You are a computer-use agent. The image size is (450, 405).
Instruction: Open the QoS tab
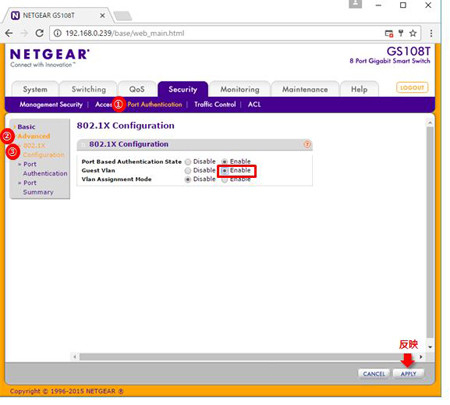(x=137, y=89)
